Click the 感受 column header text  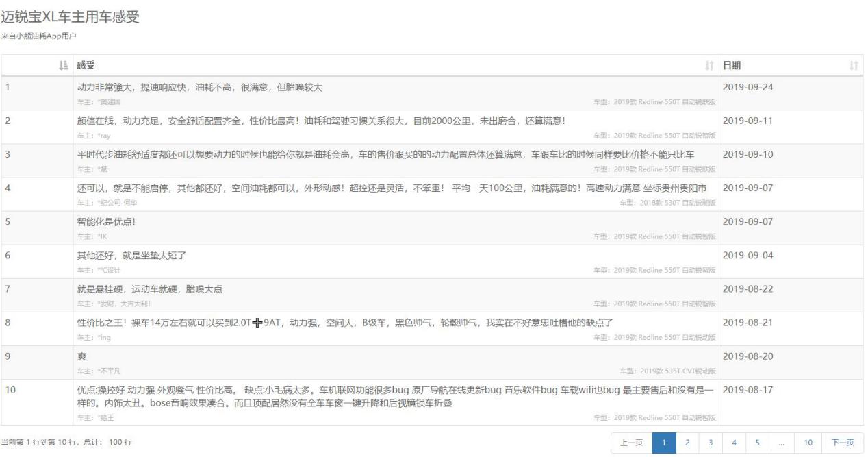tap(86, 65)
